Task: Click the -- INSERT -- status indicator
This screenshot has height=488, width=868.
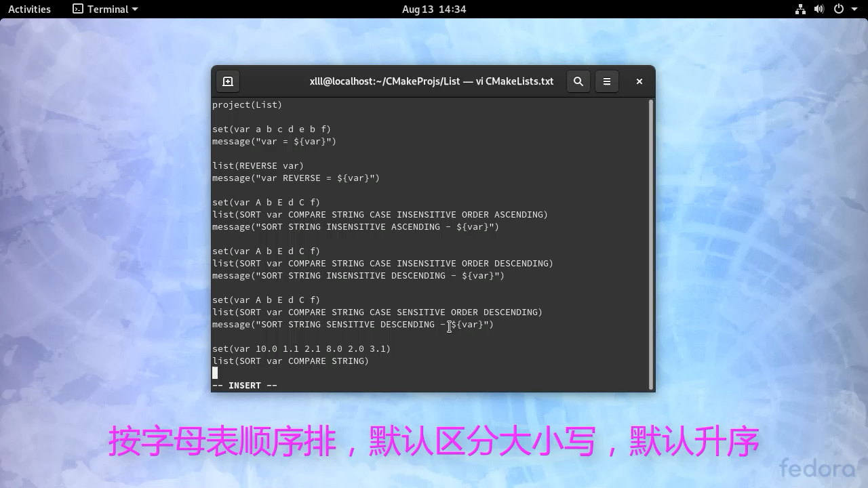Action: 245,385
